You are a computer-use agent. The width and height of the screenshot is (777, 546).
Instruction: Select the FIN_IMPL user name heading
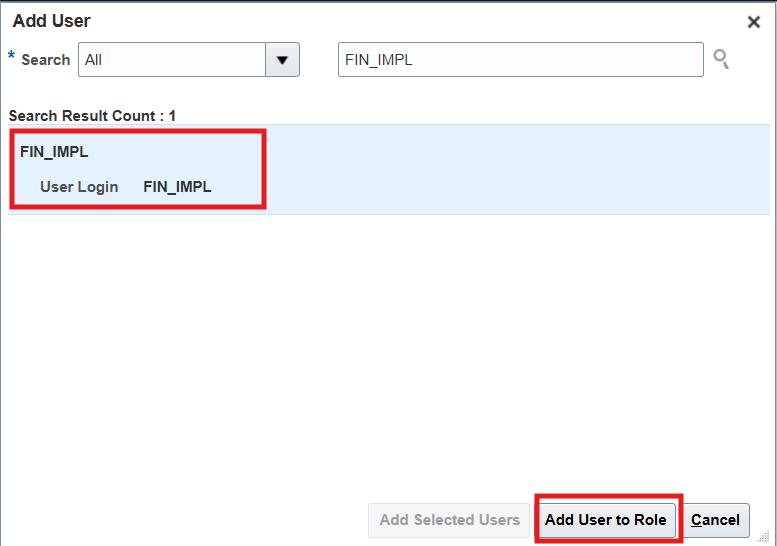tap(54, 153)
